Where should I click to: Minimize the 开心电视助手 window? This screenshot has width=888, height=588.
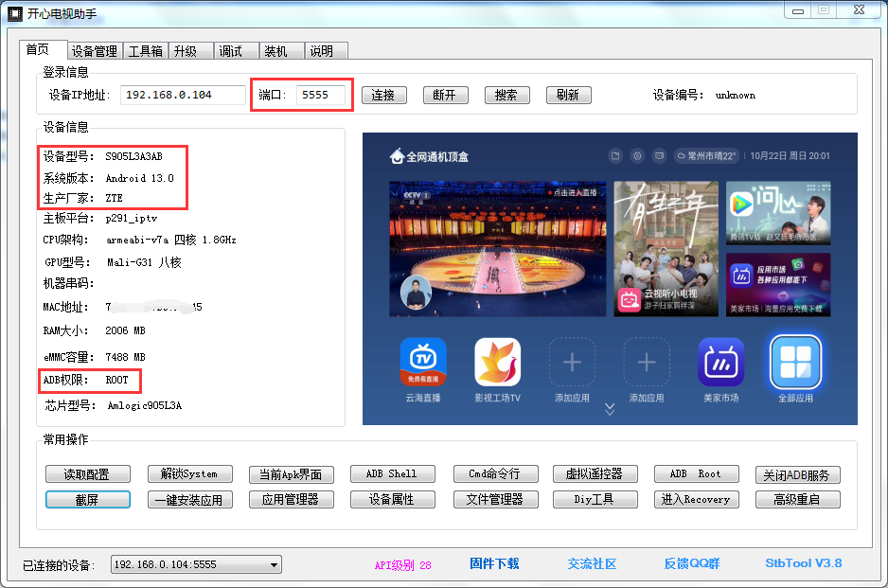(798, 10)
